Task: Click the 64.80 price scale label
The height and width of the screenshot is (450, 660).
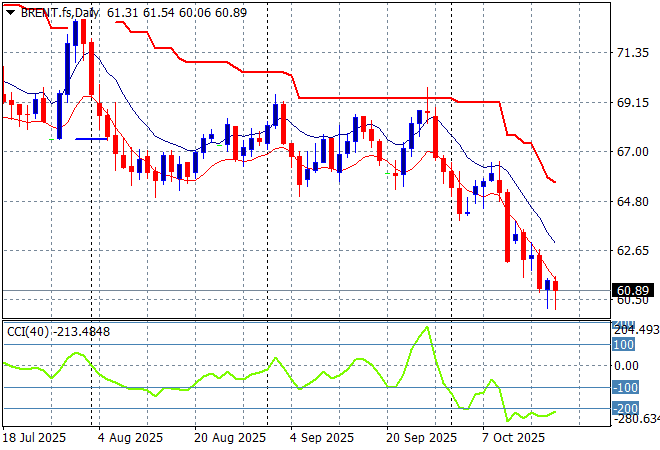Action: coord(633,201)
